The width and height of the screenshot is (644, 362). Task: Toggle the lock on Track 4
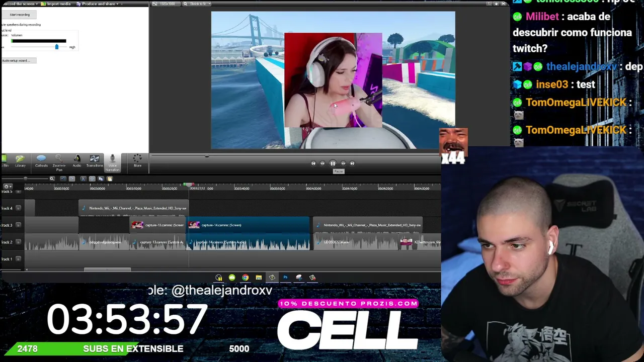tap(19, 208)
